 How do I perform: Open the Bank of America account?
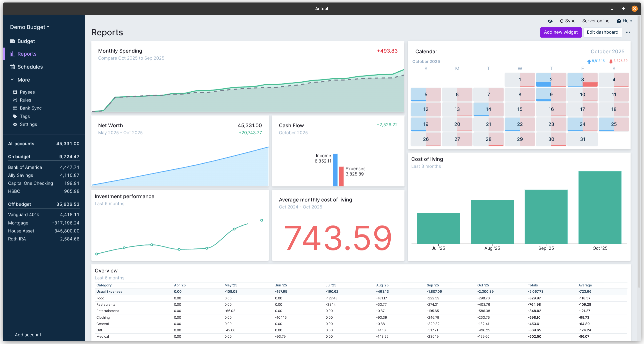tap(25, 168)
